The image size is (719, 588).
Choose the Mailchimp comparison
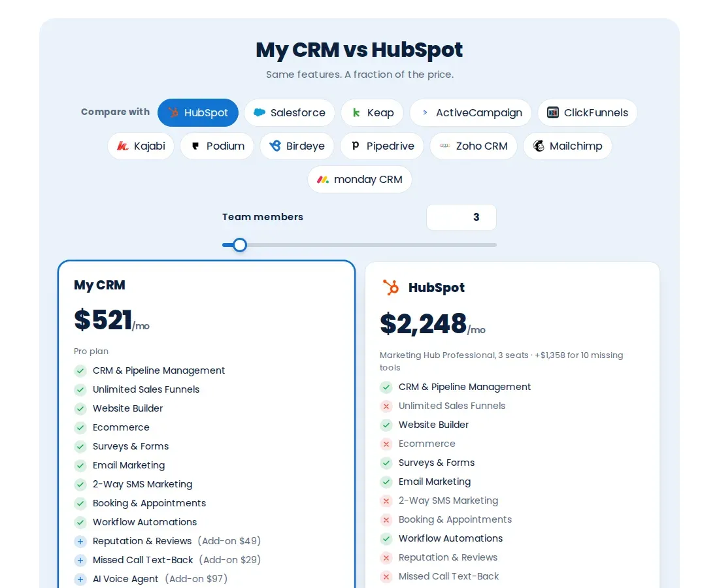tap(567, 146)
